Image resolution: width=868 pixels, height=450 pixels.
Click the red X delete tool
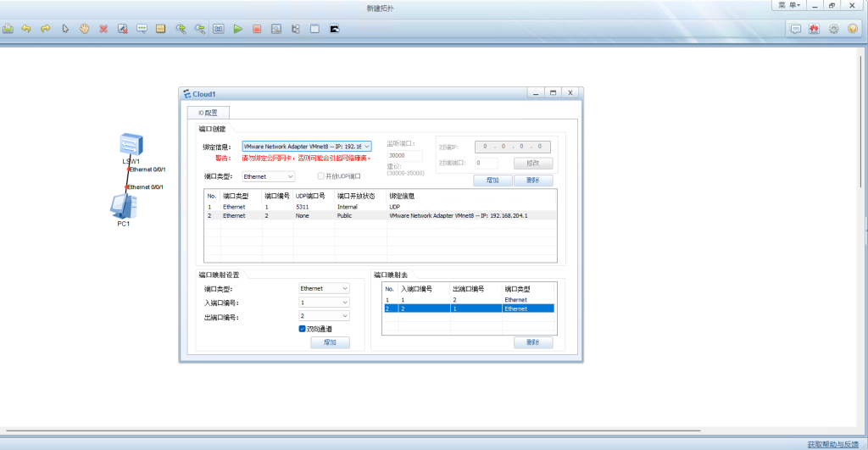pyautogui.click(x=103, y=29)
